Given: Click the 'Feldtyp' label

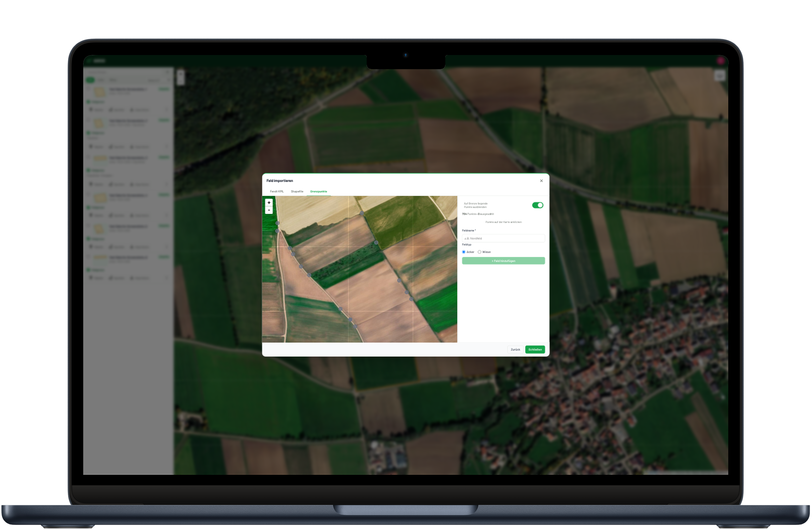Looking at the screenshot, I should (466, 245).
